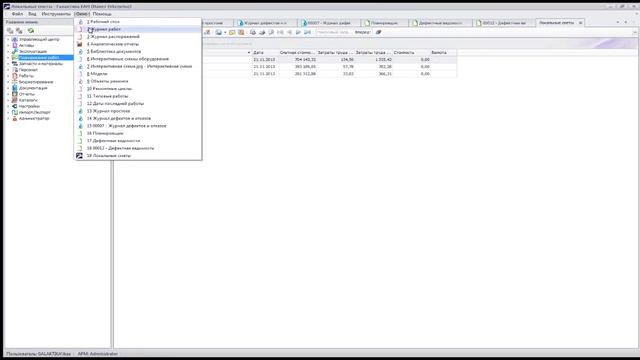Open the Файл menu
The height and width of the screenshot is (360, 640).
tap(17, 14)
